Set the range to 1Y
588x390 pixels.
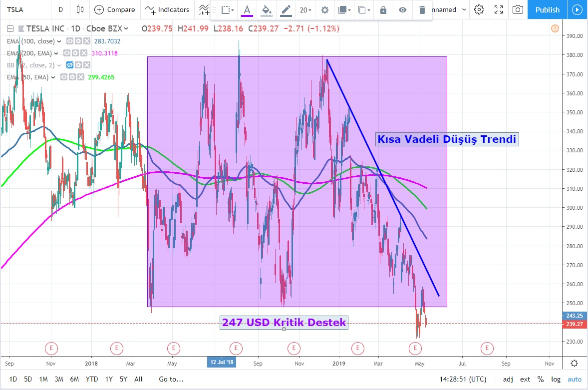(109, 379)
